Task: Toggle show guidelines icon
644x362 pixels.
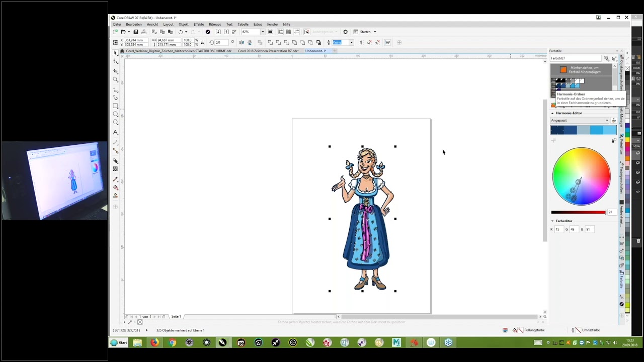Action: pyautogui.click(x=296, y=32)
